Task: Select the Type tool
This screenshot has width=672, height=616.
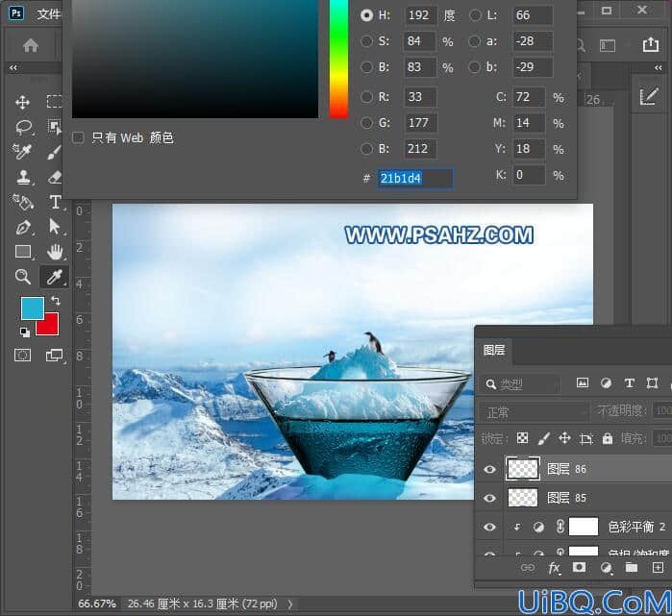Action: (x=56, y=202)
